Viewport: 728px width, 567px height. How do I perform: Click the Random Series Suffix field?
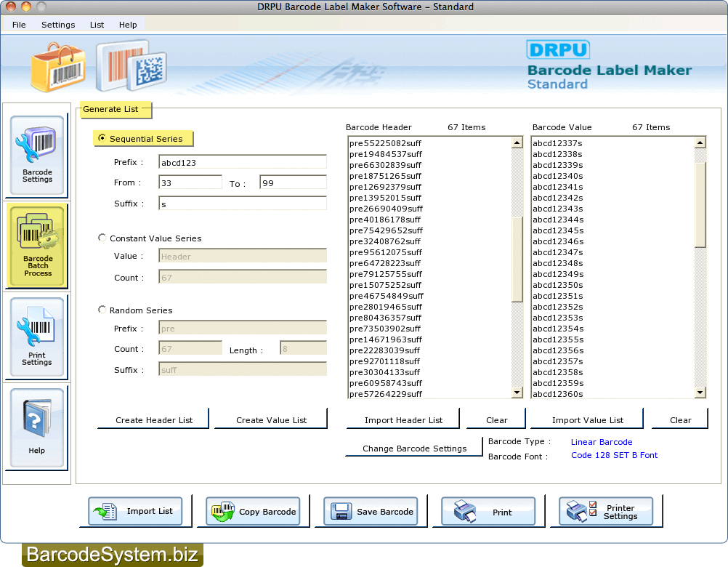click(243, 369)
